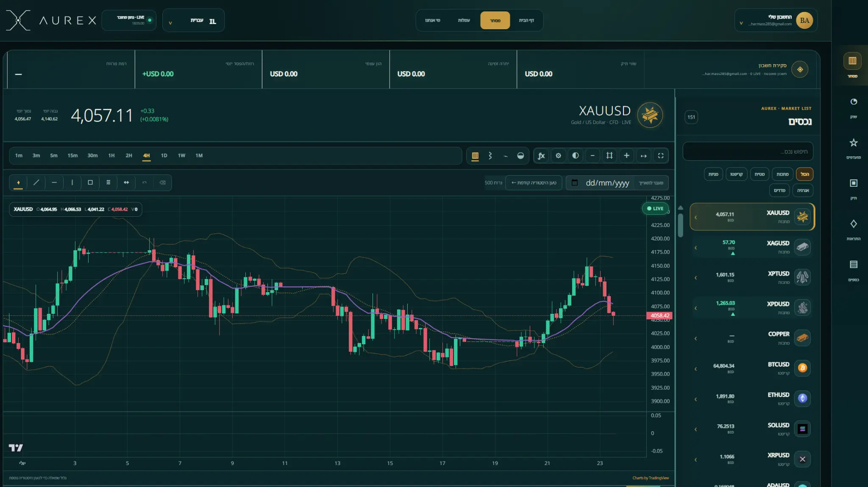Viewport: 868px width, 487px height.
Task: Open the דף הבית top navigation tab
Action: [x=526, y=20]
